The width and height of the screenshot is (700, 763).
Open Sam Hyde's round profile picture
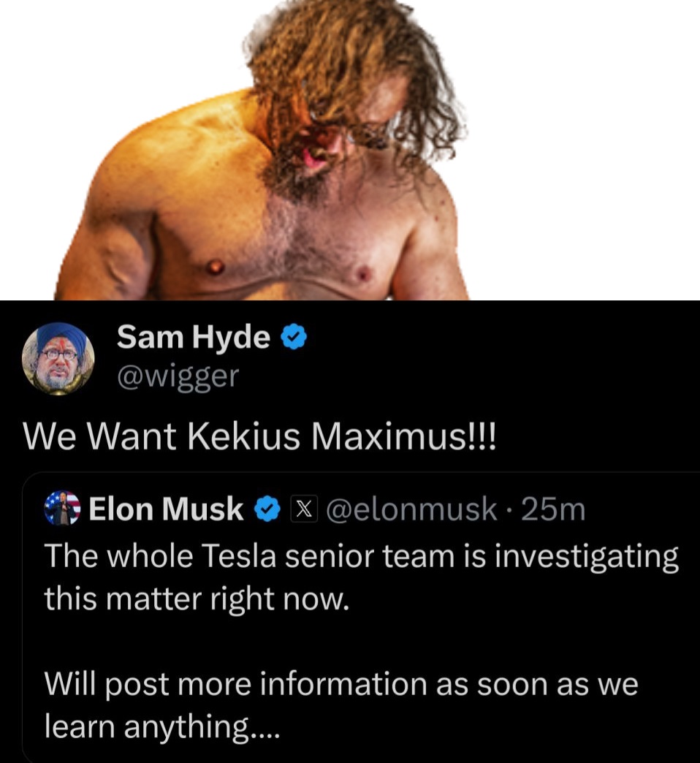click(x=58, y=359)
